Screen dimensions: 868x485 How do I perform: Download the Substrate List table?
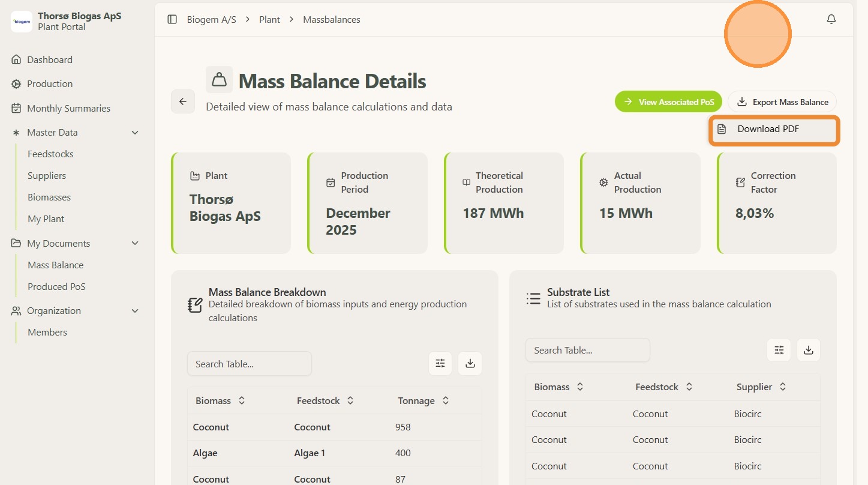pos(808,350)
